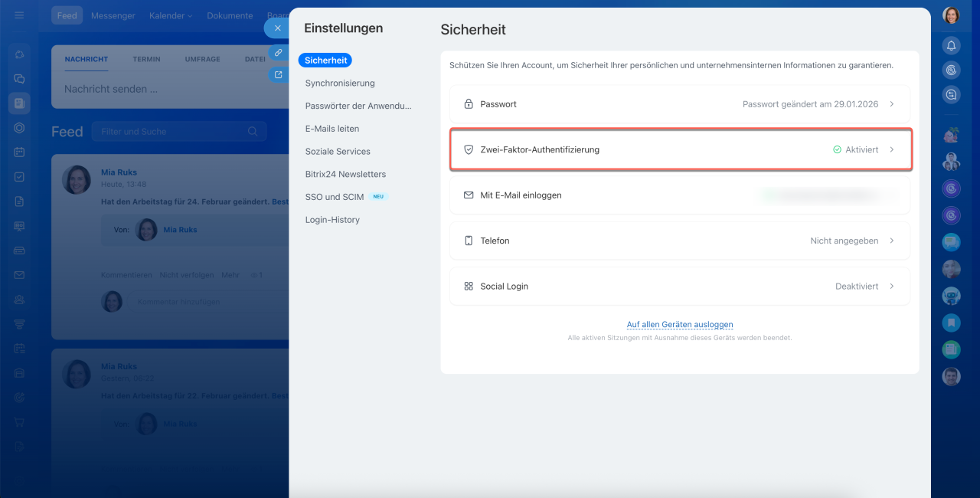Click the mail envelope sidebar icon
Image resolution: width=980 pixels, height=498 pixels.
[x=19, y=275]
